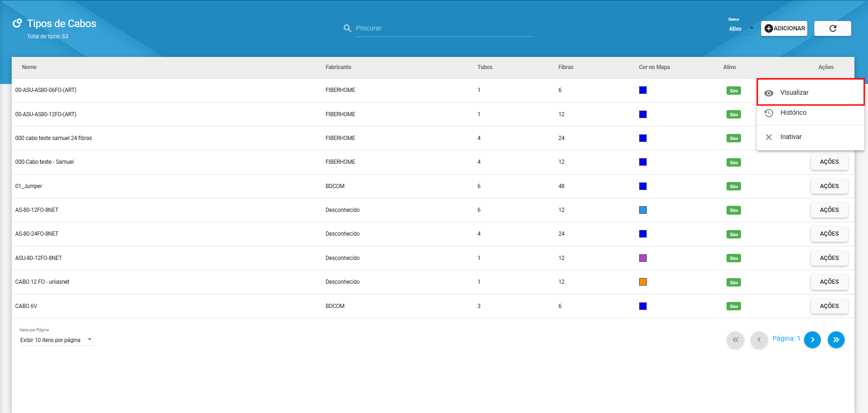Click the purple swatch for ASU-80-12FO-8NET
868x413 pixels.
(x=643, y=258)
